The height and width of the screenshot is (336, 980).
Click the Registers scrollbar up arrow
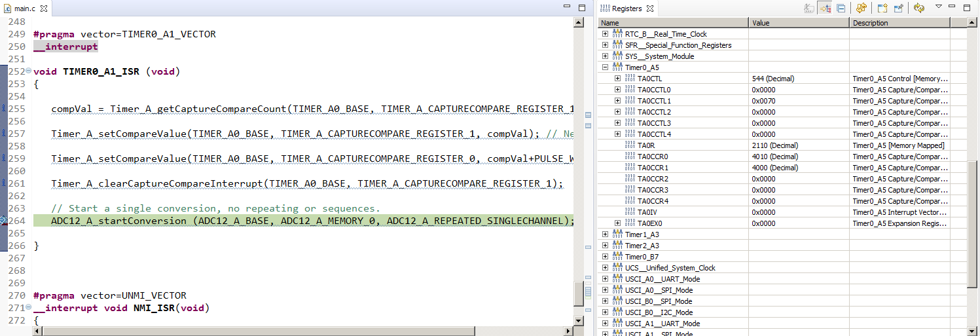(972, 23)
